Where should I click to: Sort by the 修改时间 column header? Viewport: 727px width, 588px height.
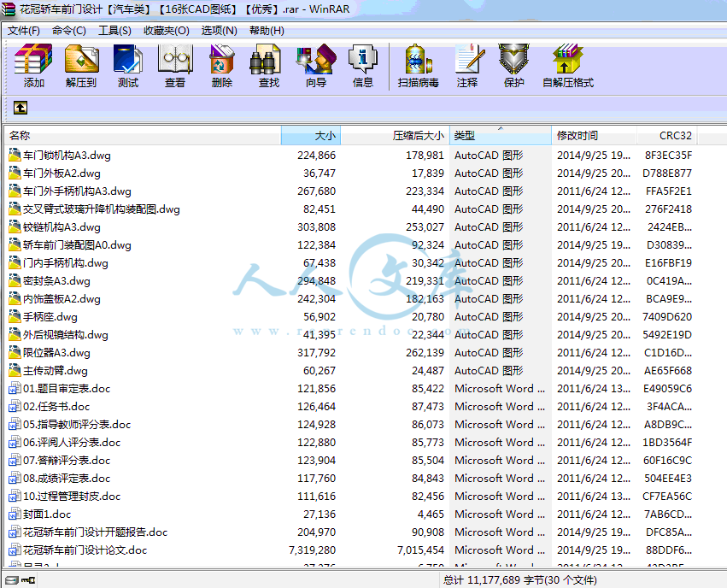point(595,135)
